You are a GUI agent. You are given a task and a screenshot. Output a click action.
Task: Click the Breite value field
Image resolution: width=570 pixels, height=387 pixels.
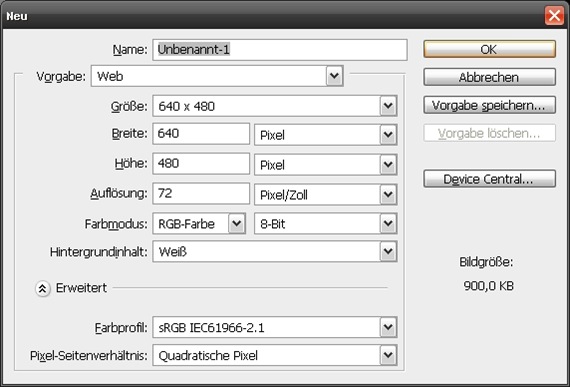pos(201,134)
